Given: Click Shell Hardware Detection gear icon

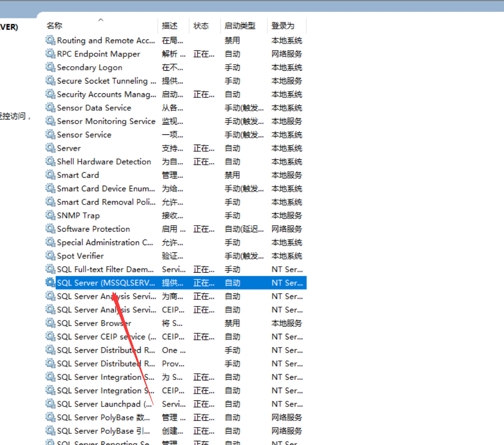Looking at the screenshot, I should tap(50, 161).
